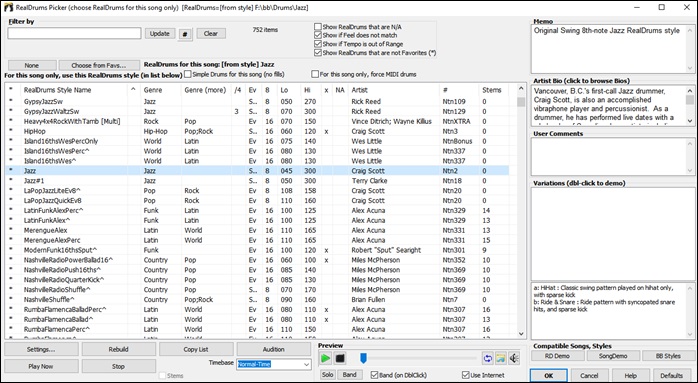Screen dimensions: 698x383
Task: Click the Filter by text field
Action: pos(74,33)
